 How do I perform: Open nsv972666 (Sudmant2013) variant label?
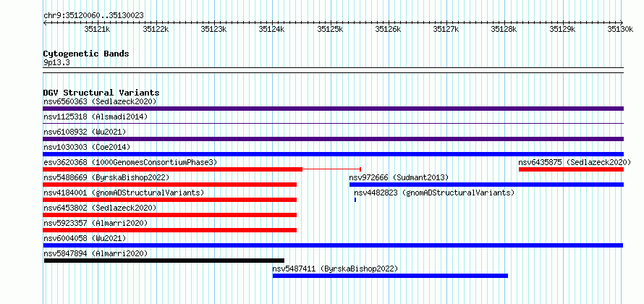click(399, 177)
